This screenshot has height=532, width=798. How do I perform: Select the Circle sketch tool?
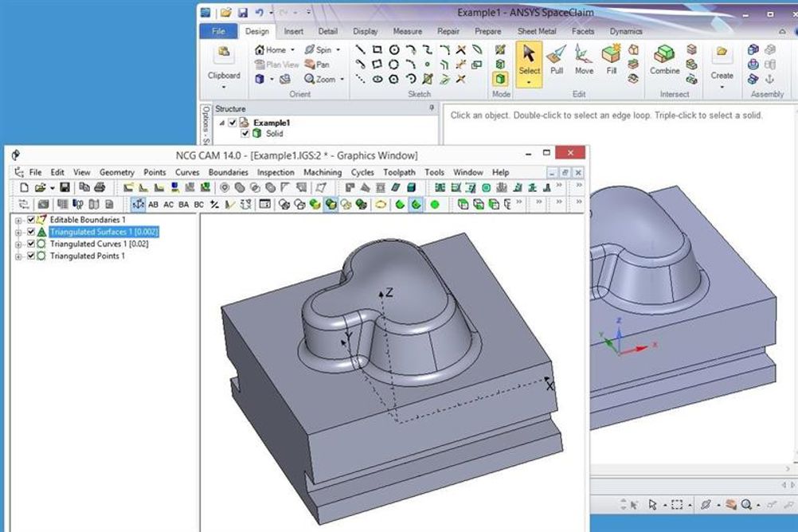pos(394,49)
